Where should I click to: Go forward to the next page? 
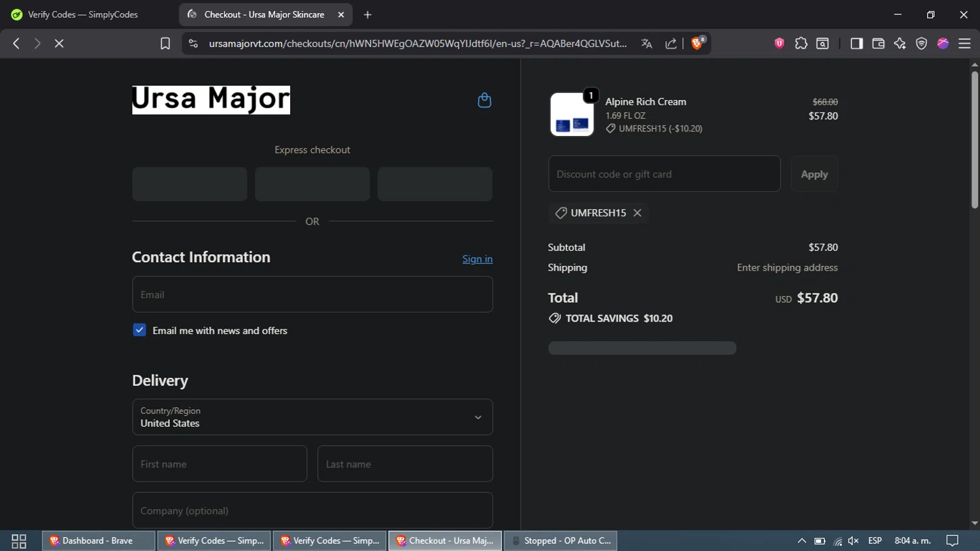coord(37,43)
